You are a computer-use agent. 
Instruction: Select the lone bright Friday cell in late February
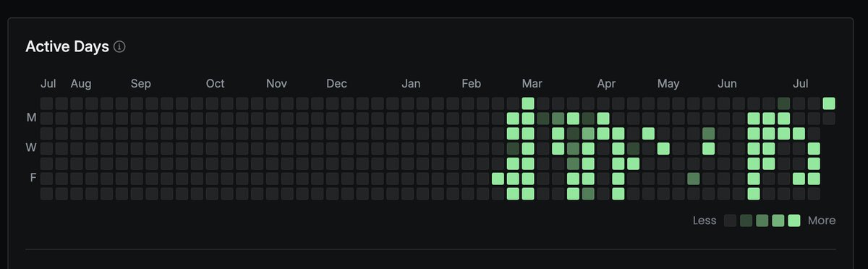498,179
